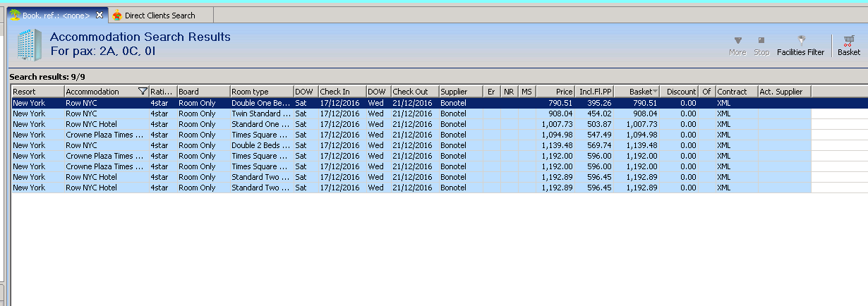Sort by the Supplier column header
Image resolution: width=868 pixels, height=306 pixels.
click(x=461, y=92)
